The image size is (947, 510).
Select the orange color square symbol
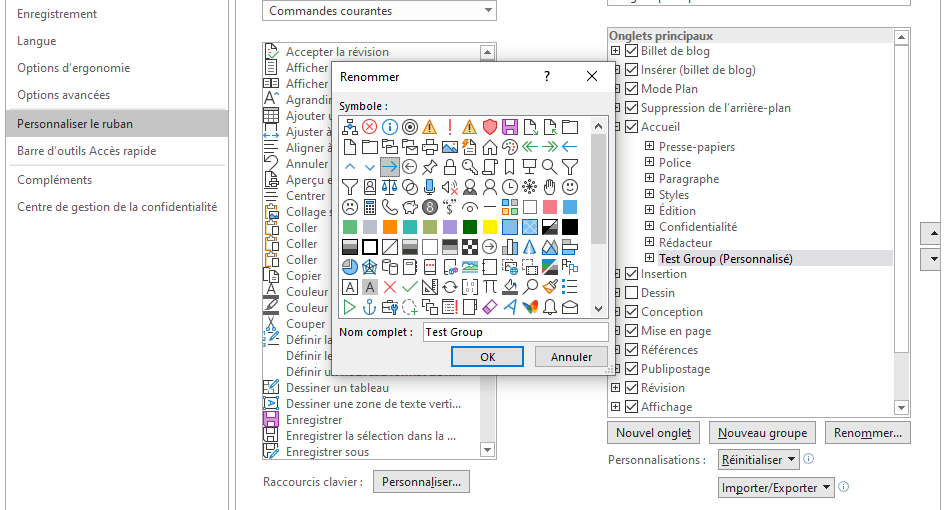pyautogui.click(x=390, y=227)
